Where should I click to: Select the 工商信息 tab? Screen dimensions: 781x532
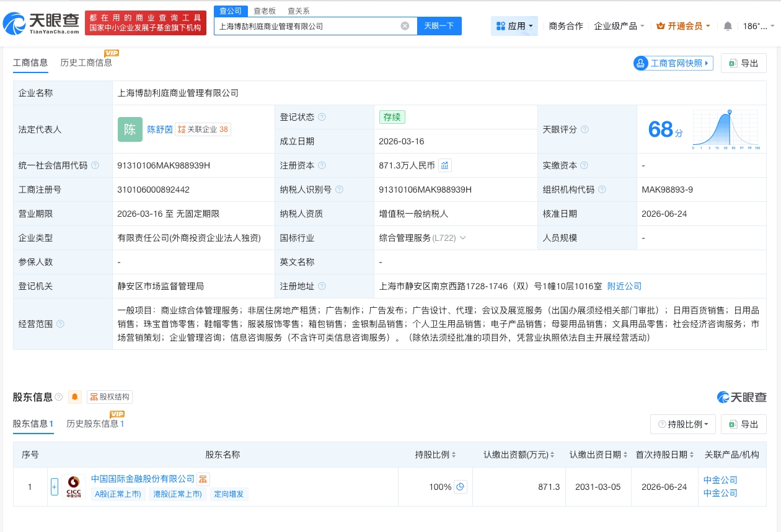point(30,63)
